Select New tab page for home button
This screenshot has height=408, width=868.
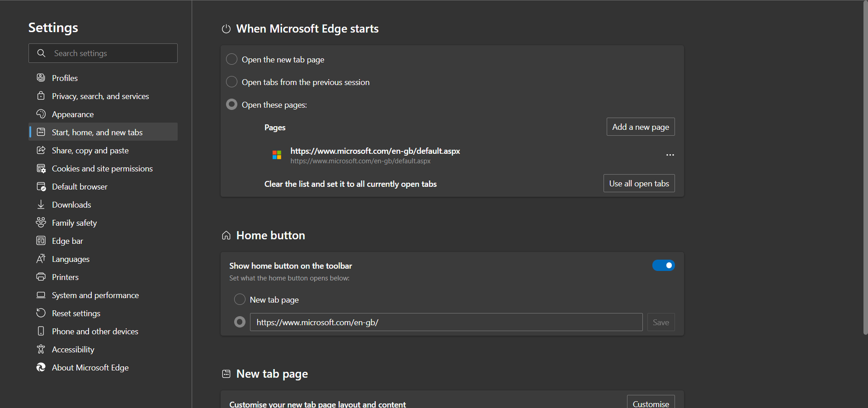click(x=240, y=299)
